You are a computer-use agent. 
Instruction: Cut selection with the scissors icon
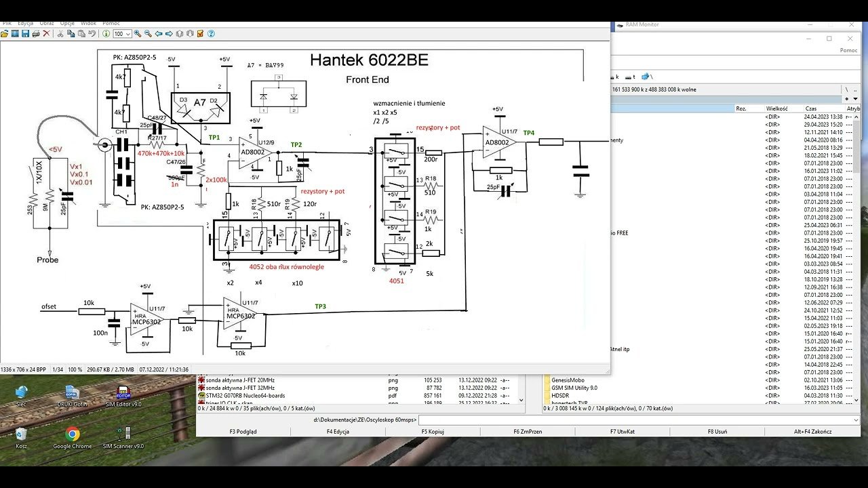point(60,33)
